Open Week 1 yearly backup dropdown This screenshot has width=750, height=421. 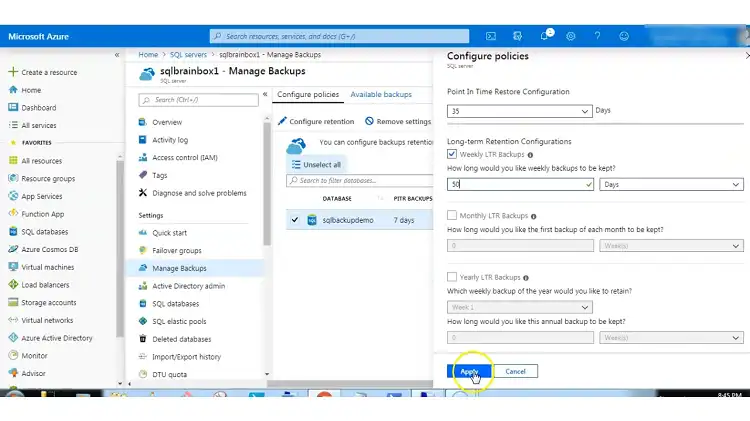[519, 307]
